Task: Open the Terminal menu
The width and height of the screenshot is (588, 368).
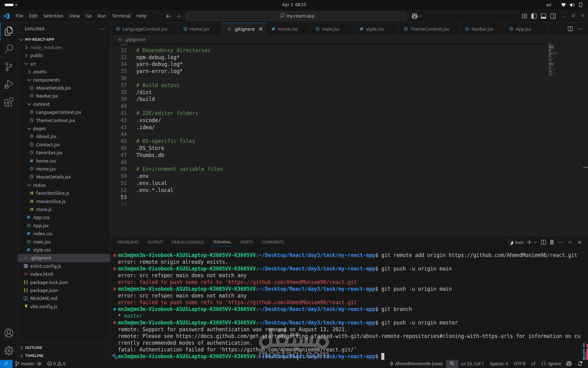Action: (x=121, y=16)
